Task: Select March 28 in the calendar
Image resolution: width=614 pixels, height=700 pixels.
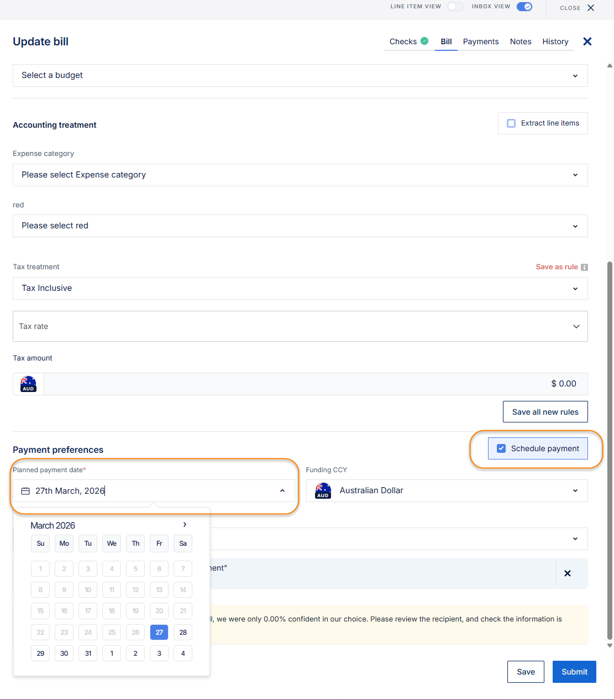Action: 183,632
